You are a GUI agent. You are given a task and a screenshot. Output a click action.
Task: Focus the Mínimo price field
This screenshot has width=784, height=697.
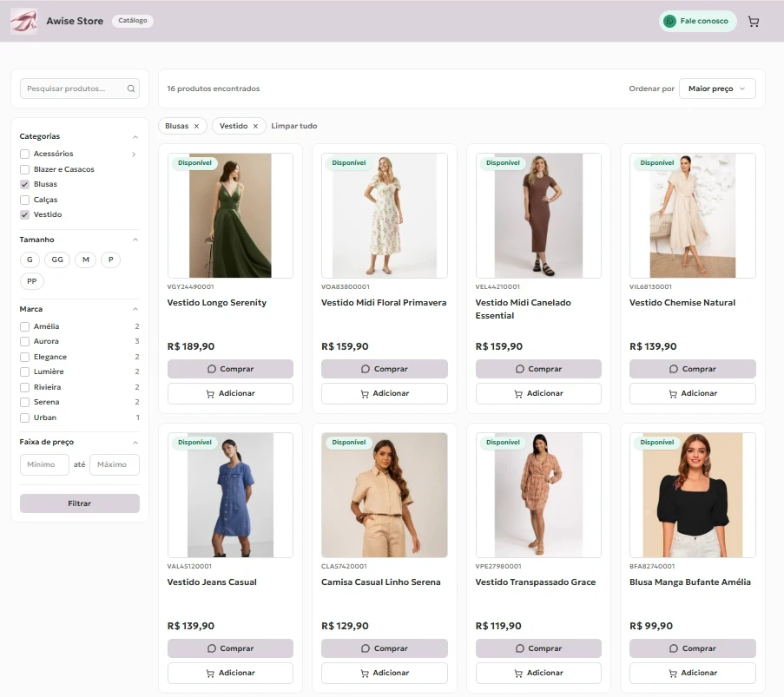(44, 464)
